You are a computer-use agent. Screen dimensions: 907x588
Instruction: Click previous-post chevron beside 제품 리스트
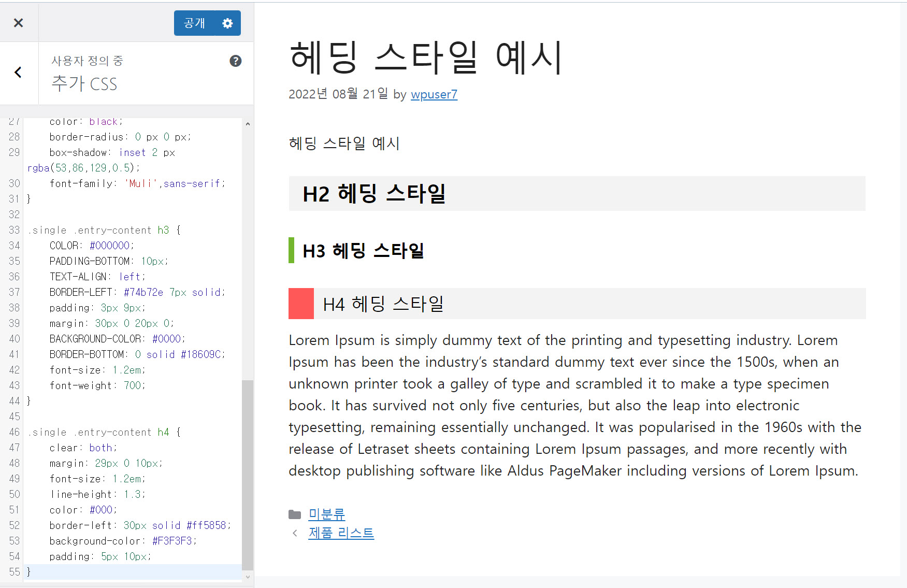coord(295,533)
